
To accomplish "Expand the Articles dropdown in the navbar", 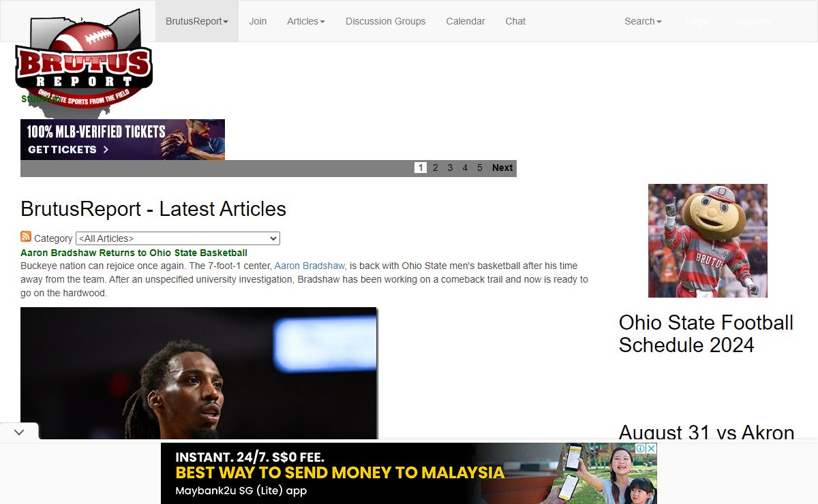I will [306, 21].
